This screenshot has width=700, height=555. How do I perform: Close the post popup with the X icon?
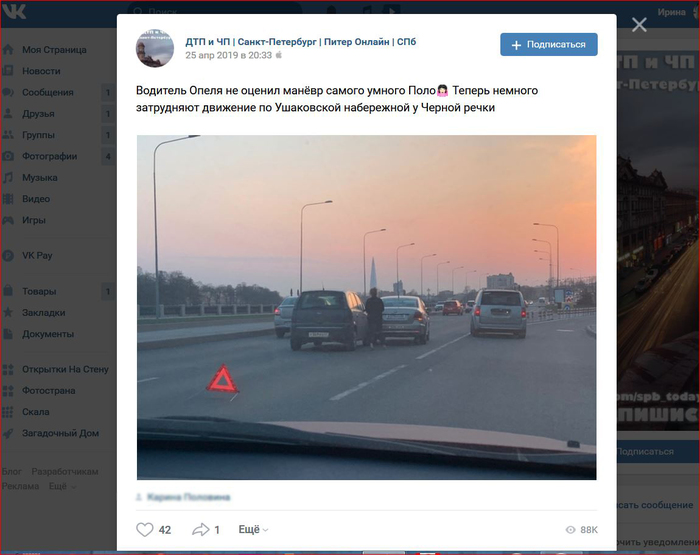(639, 25)
